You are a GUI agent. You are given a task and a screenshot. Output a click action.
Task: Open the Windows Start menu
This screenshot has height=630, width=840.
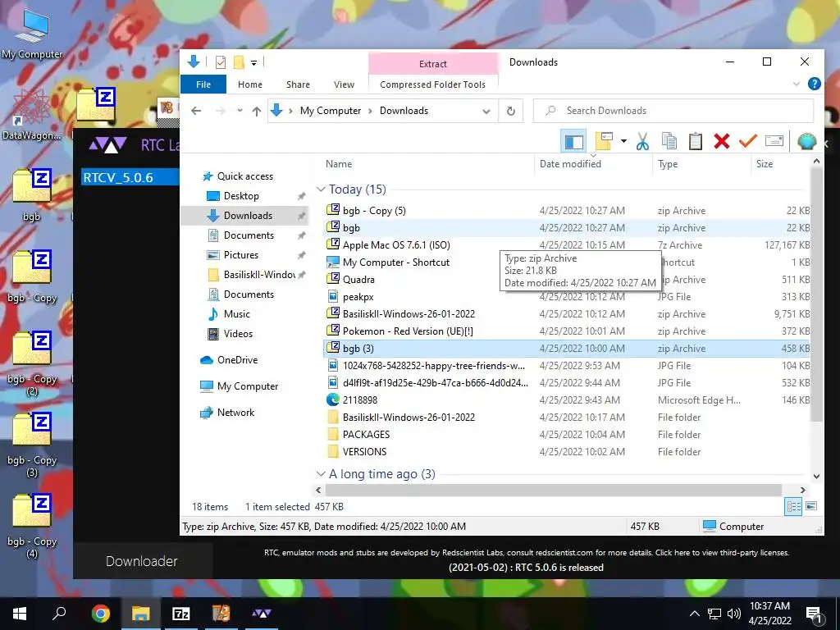pyautogui.click(x=20, y=614)
